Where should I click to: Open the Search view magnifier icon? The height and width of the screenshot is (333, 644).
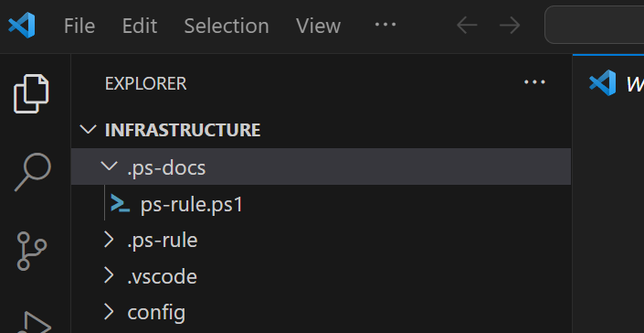pos(33,171)
